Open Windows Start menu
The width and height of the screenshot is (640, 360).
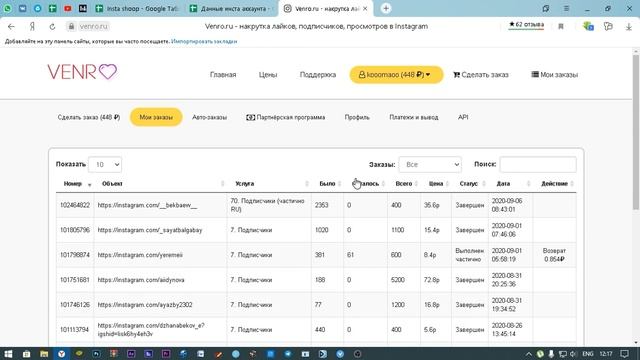click(x=8, y=354)
